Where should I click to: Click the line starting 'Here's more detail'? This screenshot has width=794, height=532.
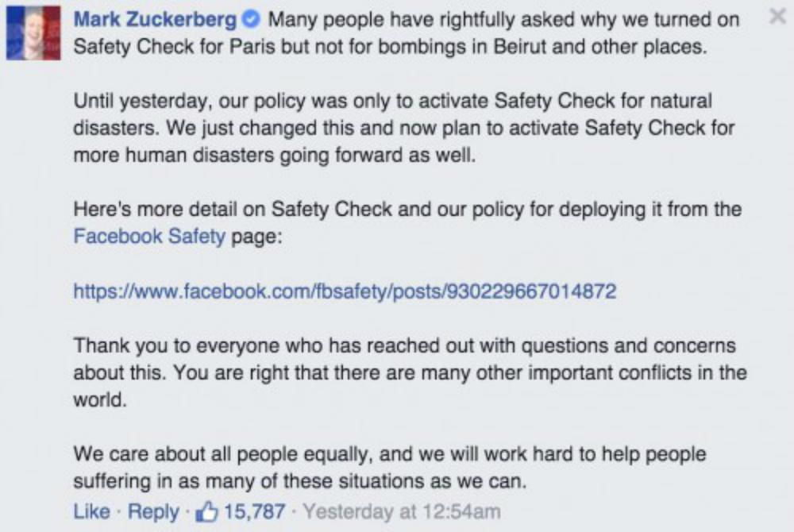click(x=407, y=210)
